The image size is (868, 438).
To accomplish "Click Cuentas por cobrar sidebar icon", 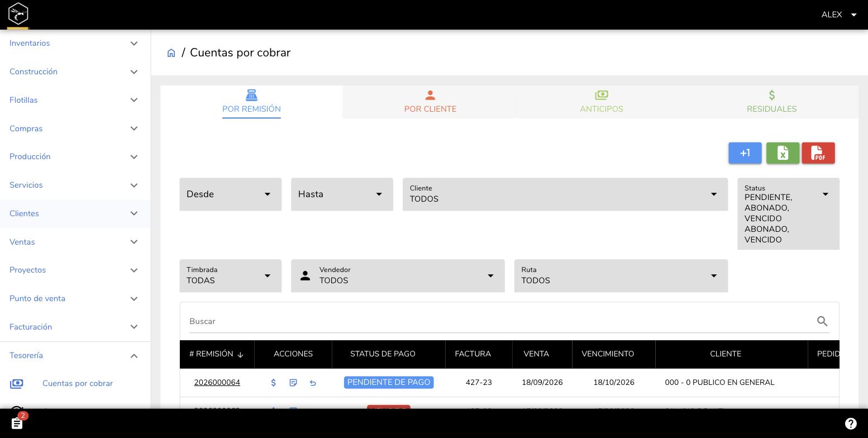I will pyautogui.click(x=17, y=384).
